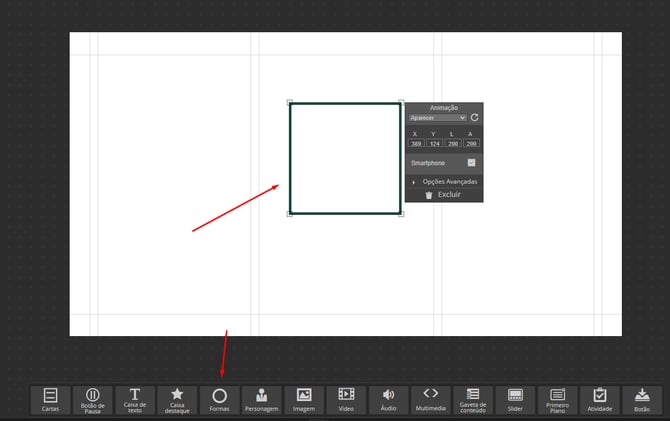Insert an Imagem element
Screen dimensions: 670x421
pos(304,400)
